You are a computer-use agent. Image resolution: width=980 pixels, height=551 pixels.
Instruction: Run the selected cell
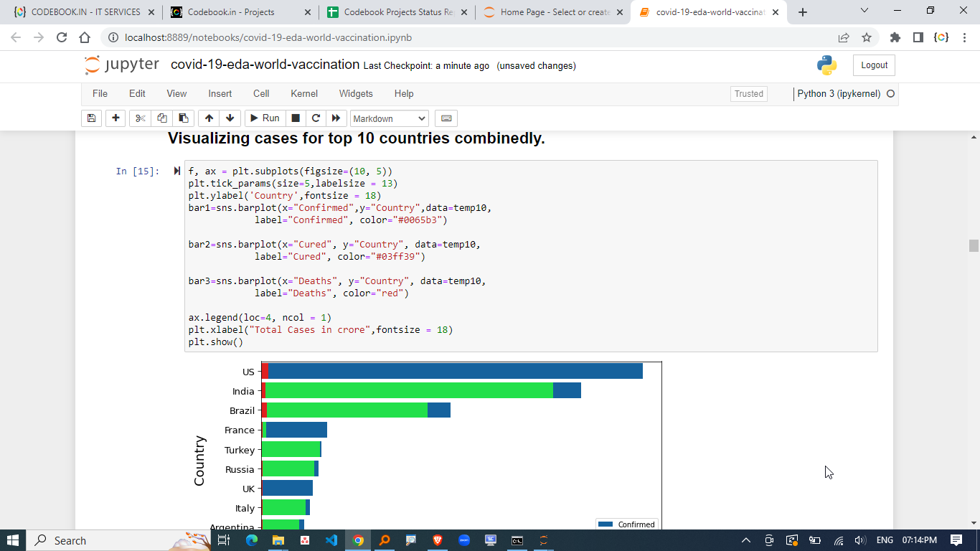(265, 118)
